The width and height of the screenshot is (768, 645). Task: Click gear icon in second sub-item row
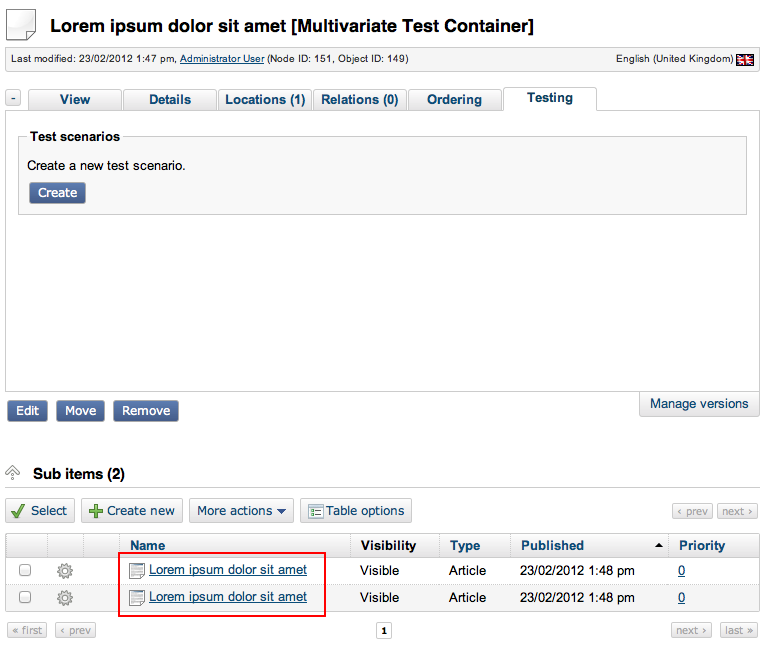65,598
